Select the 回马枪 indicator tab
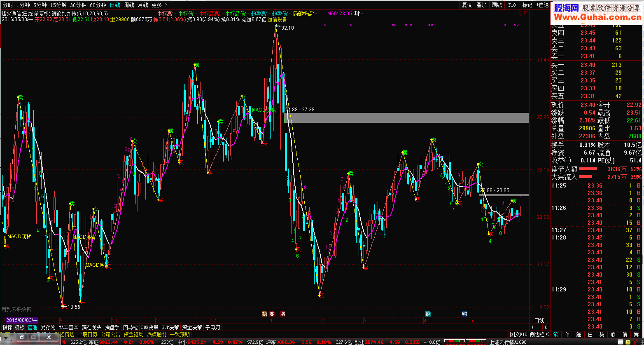Viewport: 644px width, 345px height. [131, 327]
